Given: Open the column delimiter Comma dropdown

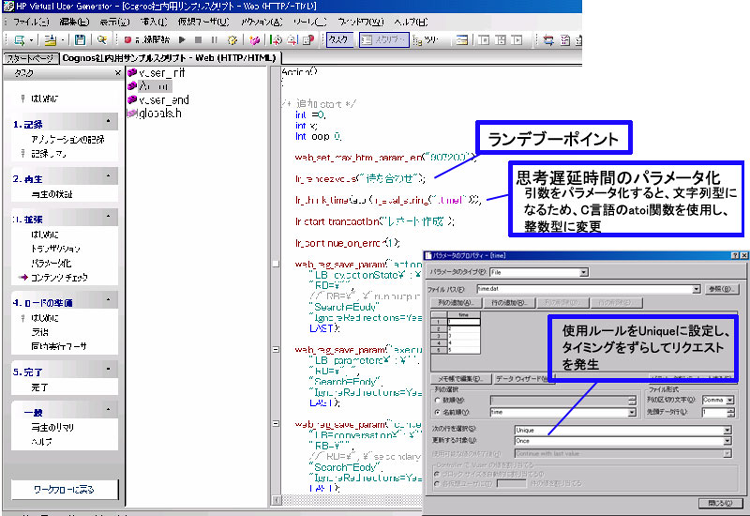Looking at the screenshot, I should [717, 400].
